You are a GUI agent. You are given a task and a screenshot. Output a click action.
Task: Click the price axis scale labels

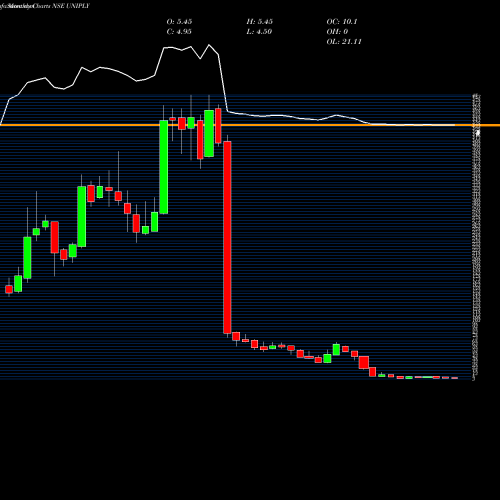[477, 237]
